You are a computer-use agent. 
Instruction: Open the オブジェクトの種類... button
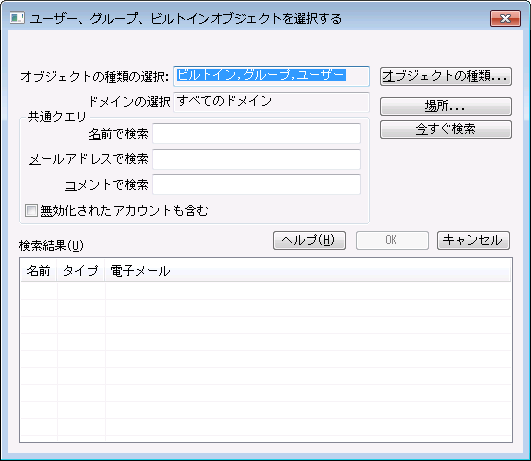446,76
